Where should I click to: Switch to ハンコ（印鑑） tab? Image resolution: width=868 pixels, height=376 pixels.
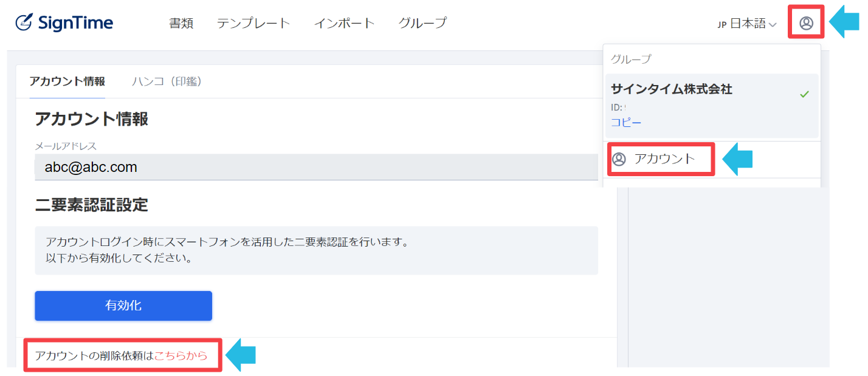click(167, 81)
